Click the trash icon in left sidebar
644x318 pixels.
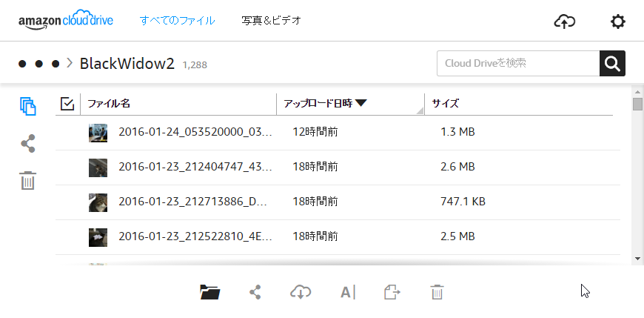[28, 181]
